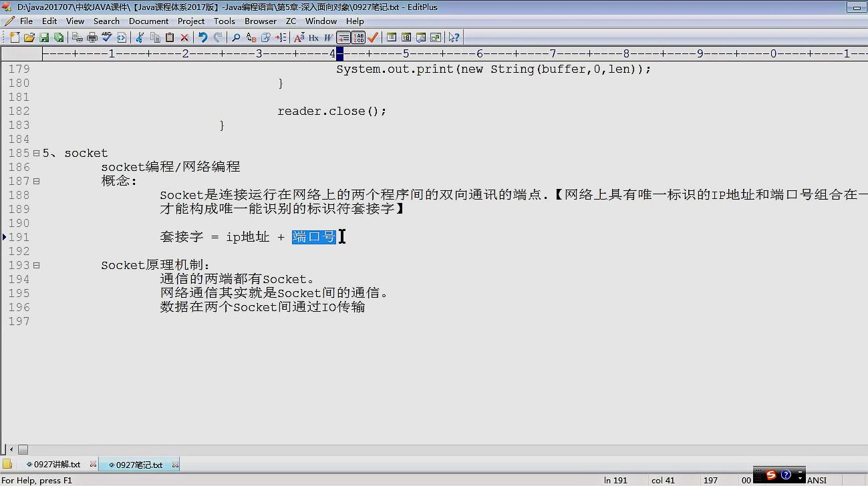
Task: Close the 0927笔记.txt tab
Action: pos(174,464)
